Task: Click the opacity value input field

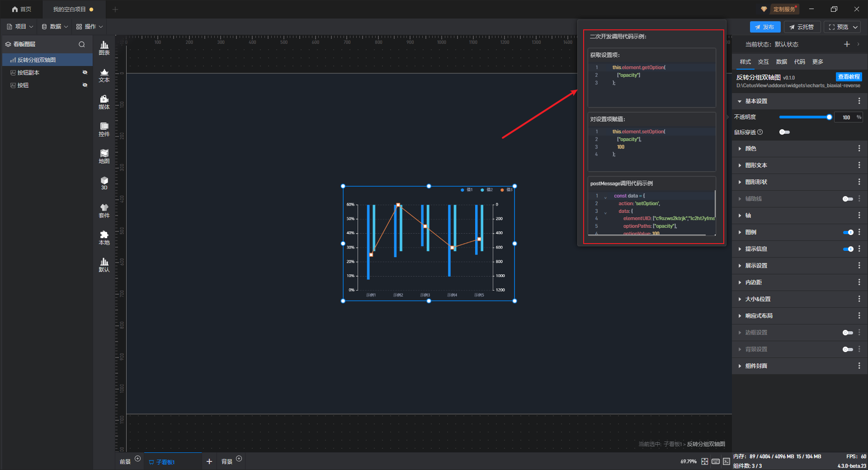Action: (846, 117)
